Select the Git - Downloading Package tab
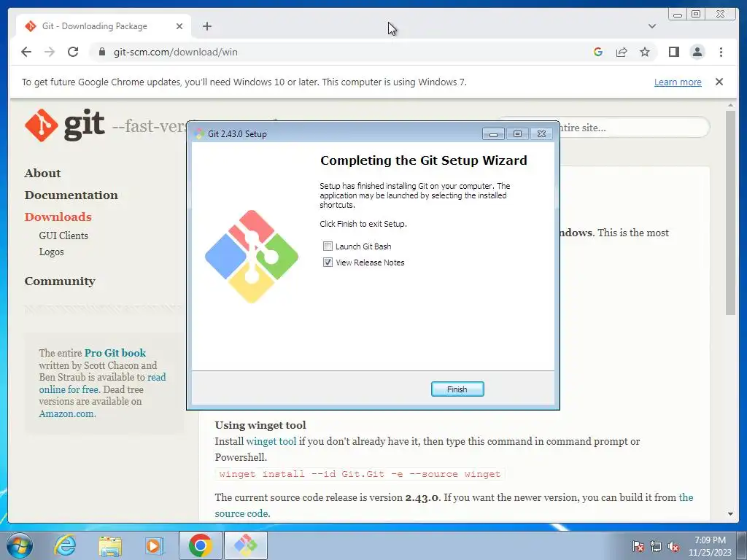This screenshot has height=560, width=747. point(104,26)
